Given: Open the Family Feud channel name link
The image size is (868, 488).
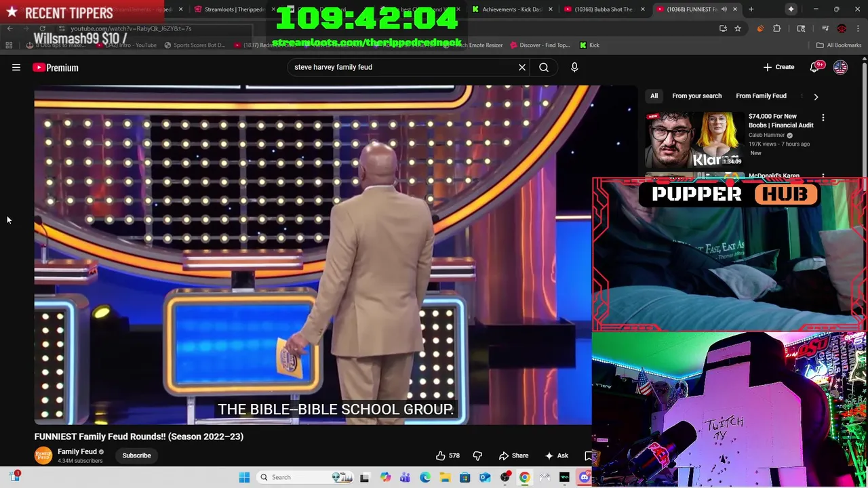Looking at the screenshot, I should coord(77,451).
